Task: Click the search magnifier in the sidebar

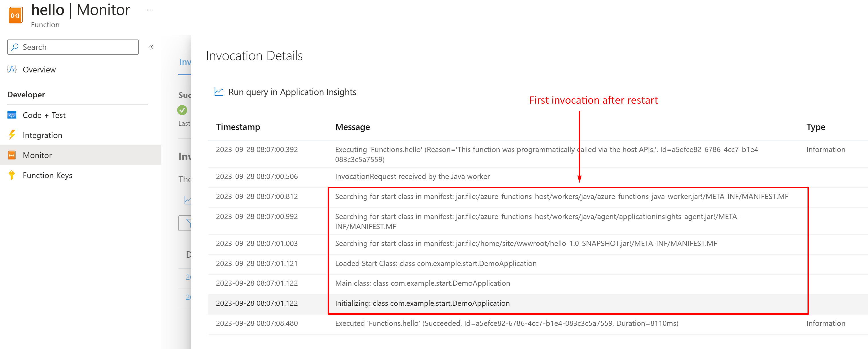Action: (x=14, y=47)
